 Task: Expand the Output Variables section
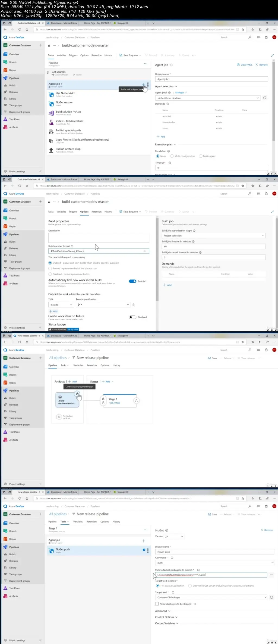click(x=167, y=623)
